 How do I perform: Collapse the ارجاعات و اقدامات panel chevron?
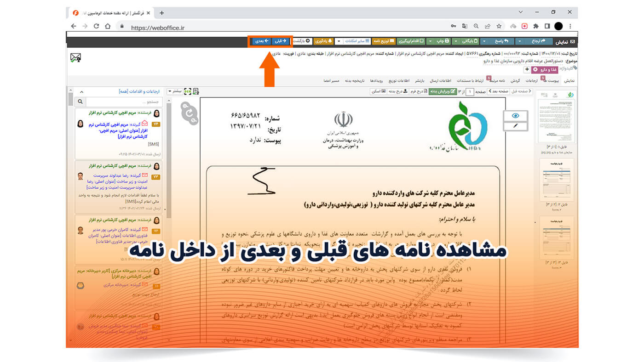click(x=81, y=92)
